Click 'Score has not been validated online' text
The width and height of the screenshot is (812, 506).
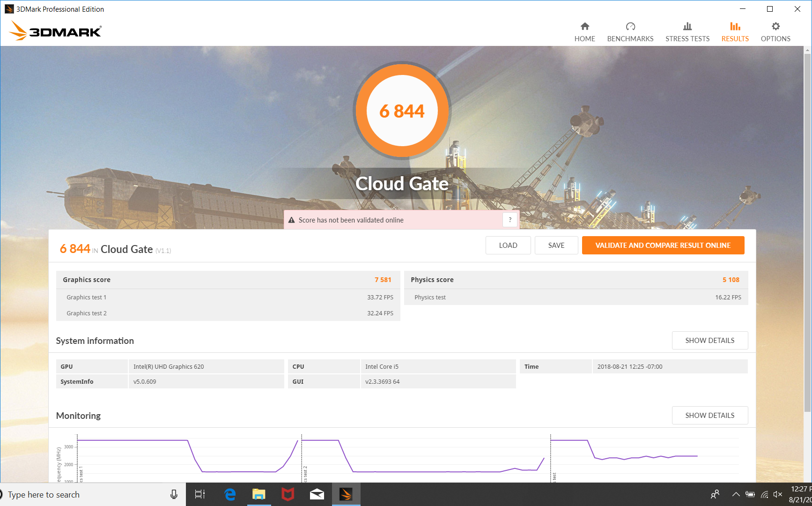click(x=351, y=220)
